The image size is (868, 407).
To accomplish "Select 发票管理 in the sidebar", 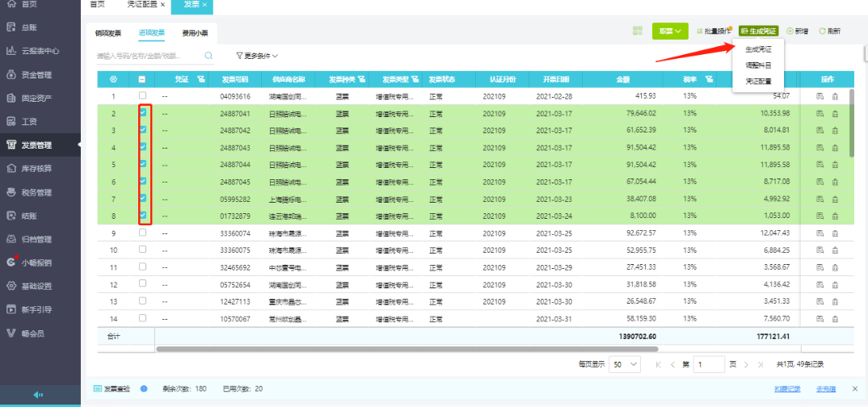I will point(36,145).
